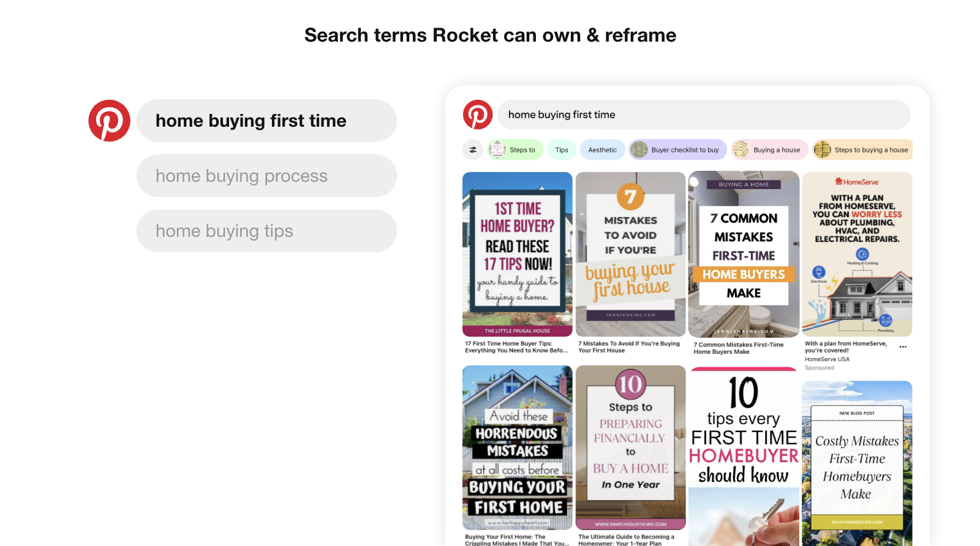Click the '17 First Time Home Buyer Tips' caption
Viewport: 980px width, 546px height.
(x=516, y=347)
